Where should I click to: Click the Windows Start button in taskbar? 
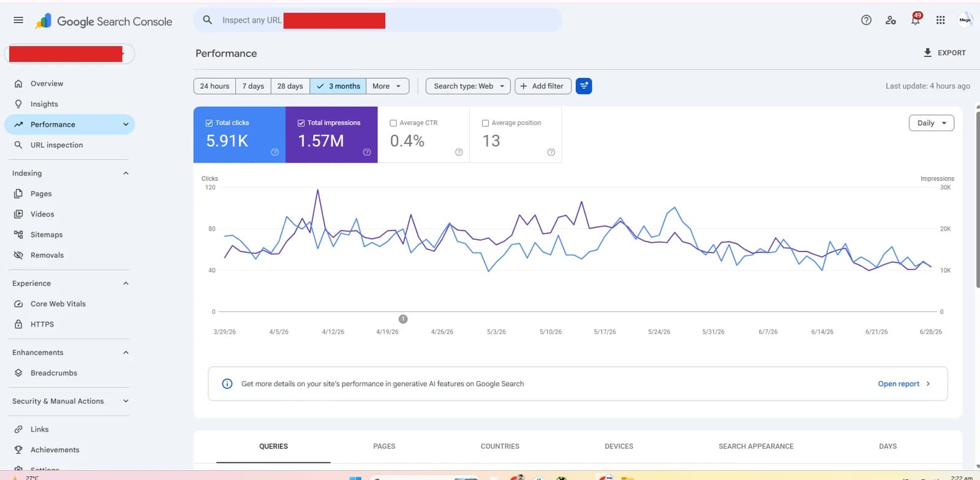pyautogui.click(x=355, y=478)
